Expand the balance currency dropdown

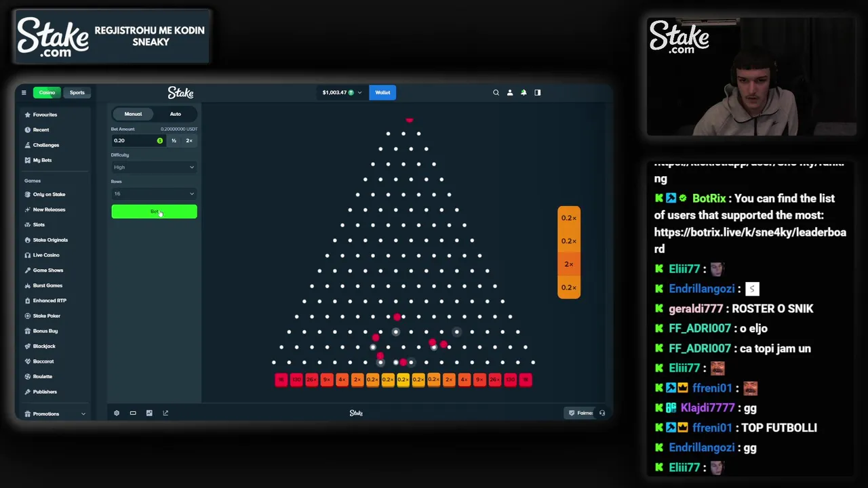(359, 93)
